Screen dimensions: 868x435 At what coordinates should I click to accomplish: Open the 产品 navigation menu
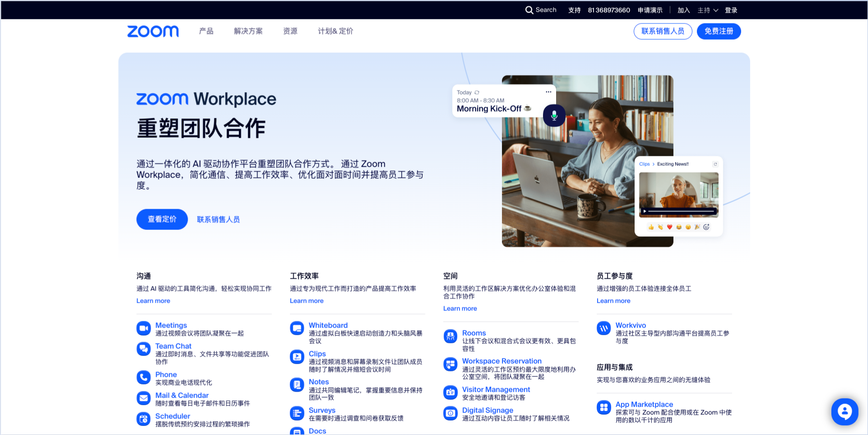(x=206, y=31)
